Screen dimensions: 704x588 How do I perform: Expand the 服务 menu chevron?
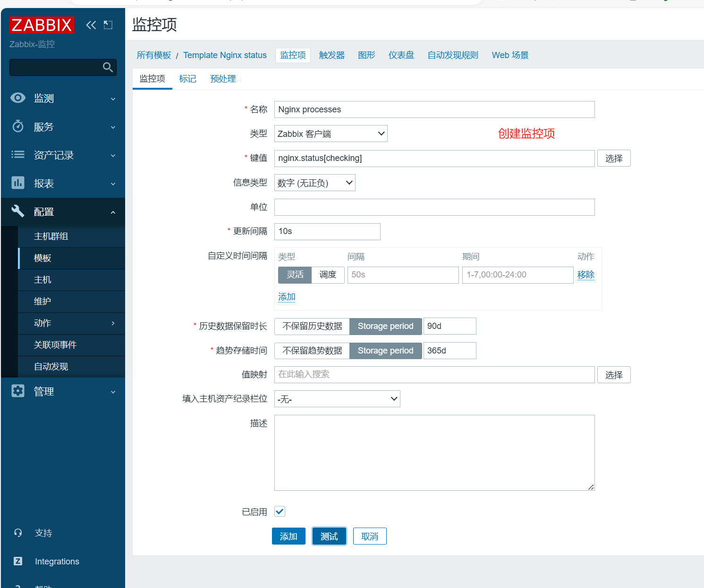tap(113, 127)
